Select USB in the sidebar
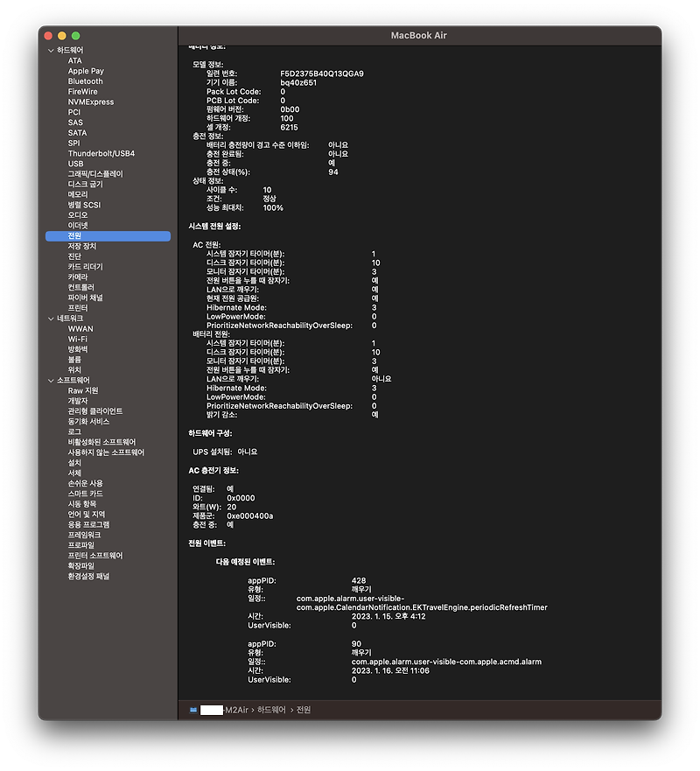Viewport: 700px width, 771px height. [x=76, y=164]
